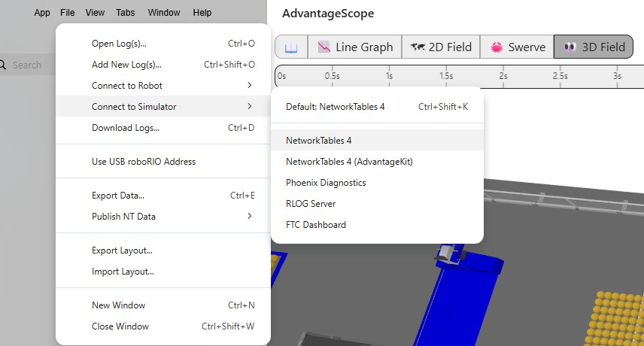This screenshot has height=346, width=644.
Task: Open the File menu
Action: pyautogui.click(x=68, y=13)
